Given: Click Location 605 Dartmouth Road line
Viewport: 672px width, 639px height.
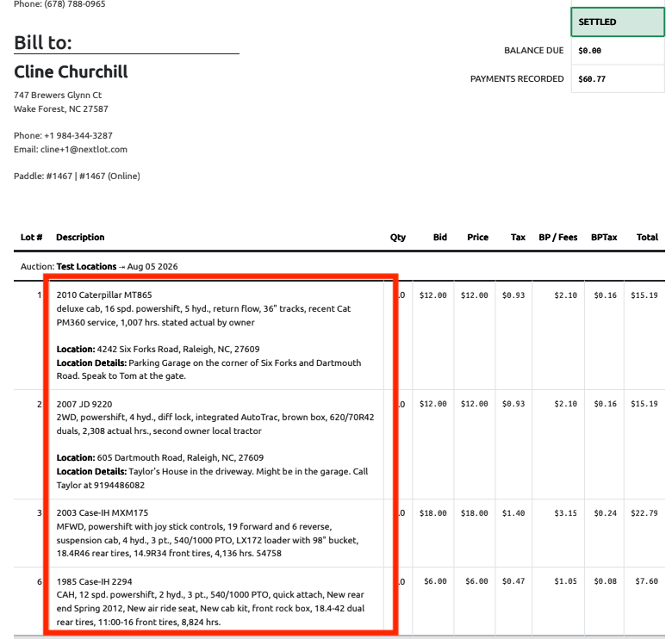Looking at the screenshot, I should tap(160, 458).
